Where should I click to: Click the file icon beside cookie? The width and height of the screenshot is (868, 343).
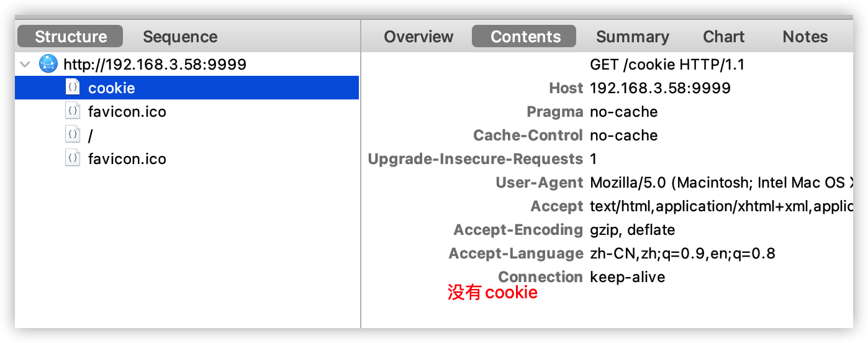click(x=73, y=88)
